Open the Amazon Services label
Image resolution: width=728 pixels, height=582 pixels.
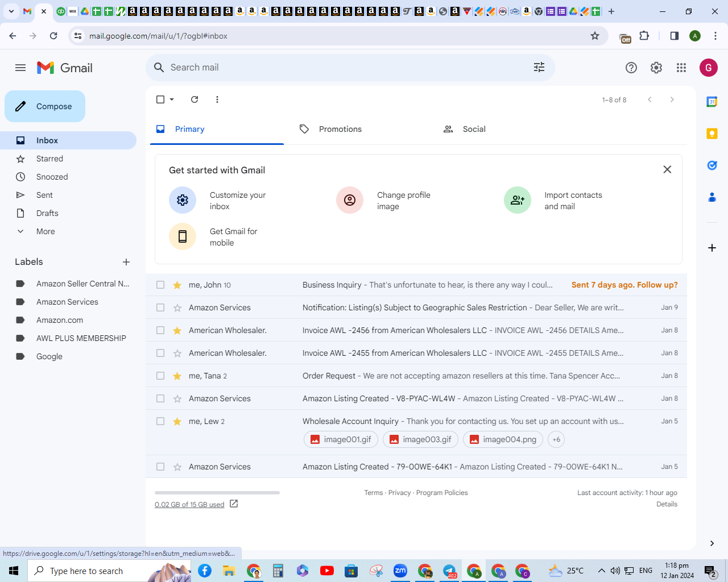coord(68,302)
